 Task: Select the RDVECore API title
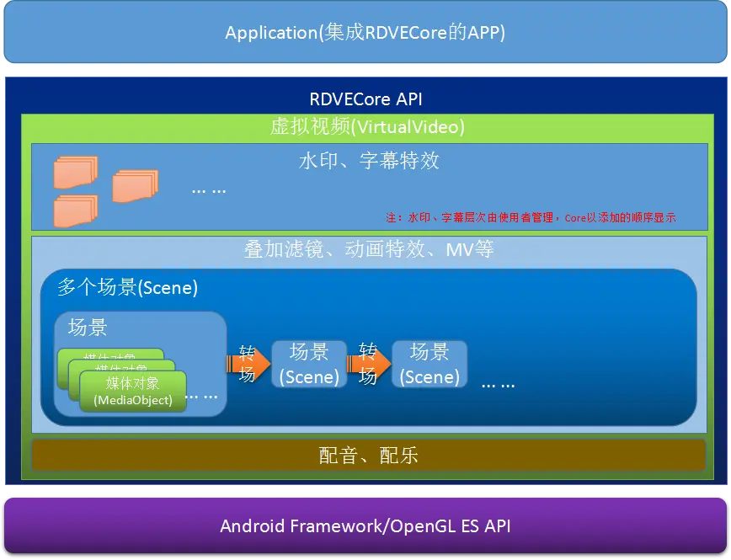pos(365,99)
